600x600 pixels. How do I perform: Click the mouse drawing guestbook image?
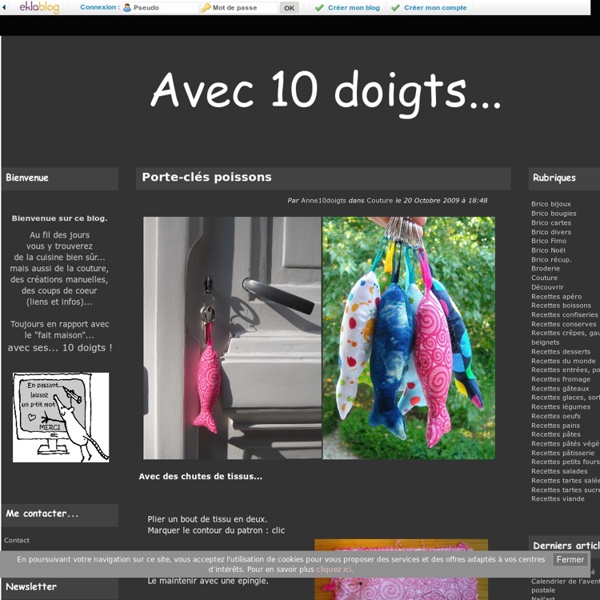click(61, 417)
